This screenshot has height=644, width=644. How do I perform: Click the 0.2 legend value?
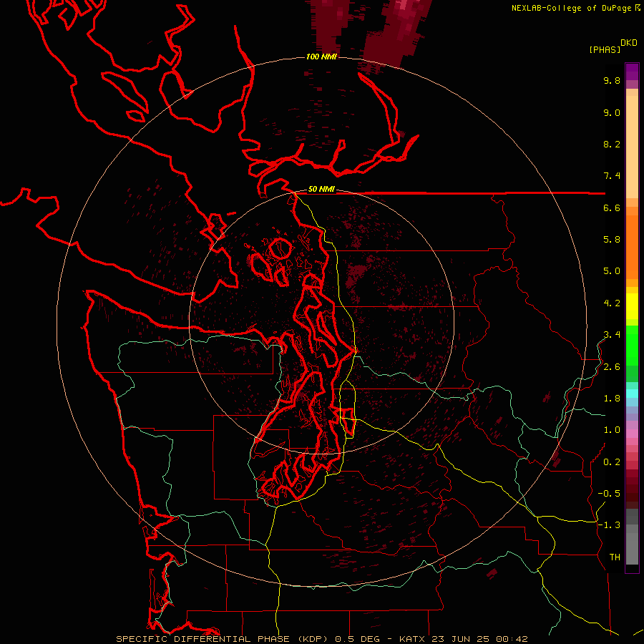(612, 462)
